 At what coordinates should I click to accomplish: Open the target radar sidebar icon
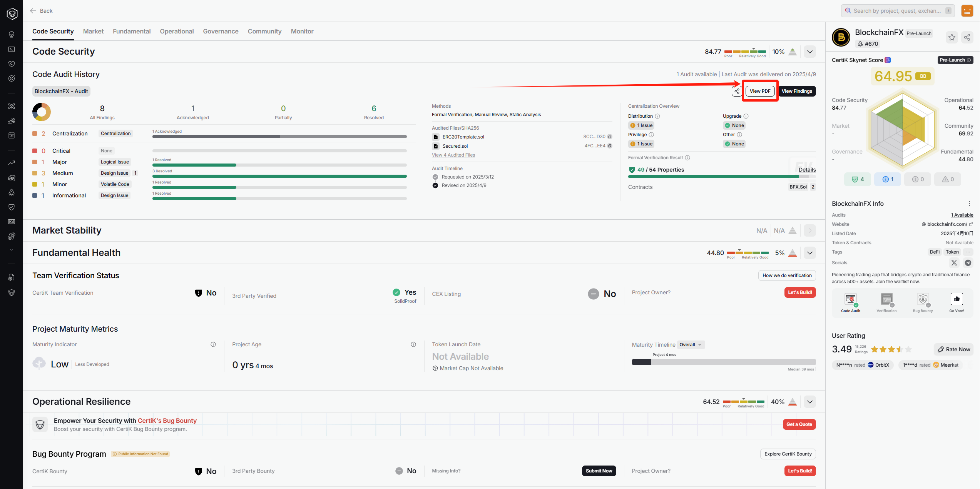point(12,78)
